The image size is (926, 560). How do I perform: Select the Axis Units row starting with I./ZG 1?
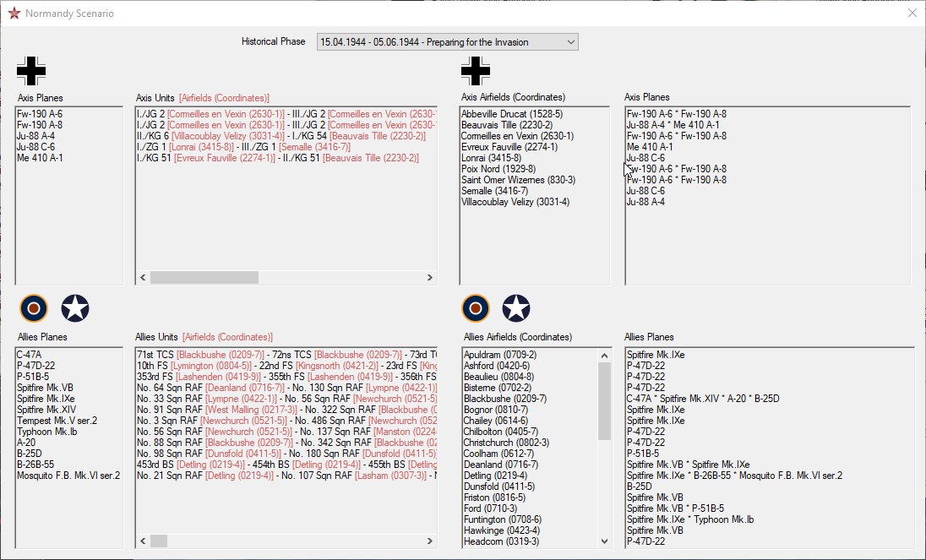pyautogui.click(x=286, y=147)
